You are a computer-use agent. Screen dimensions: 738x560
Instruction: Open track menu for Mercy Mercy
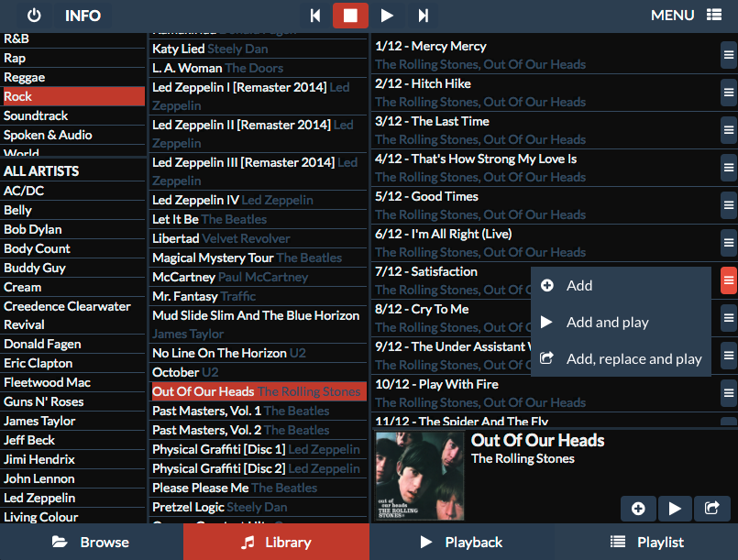(728, 55)
